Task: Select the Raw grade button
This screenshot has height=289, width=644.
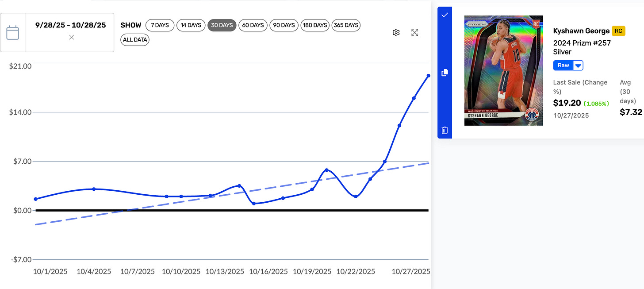Action: pos(563,66)
